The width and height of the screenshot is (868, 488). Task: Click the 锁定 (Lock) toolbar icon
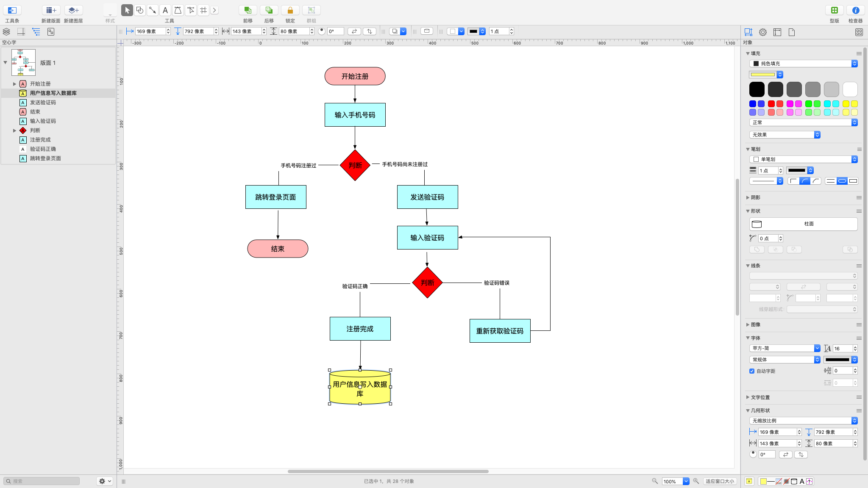pyautogui.click(x=290, y=10)
